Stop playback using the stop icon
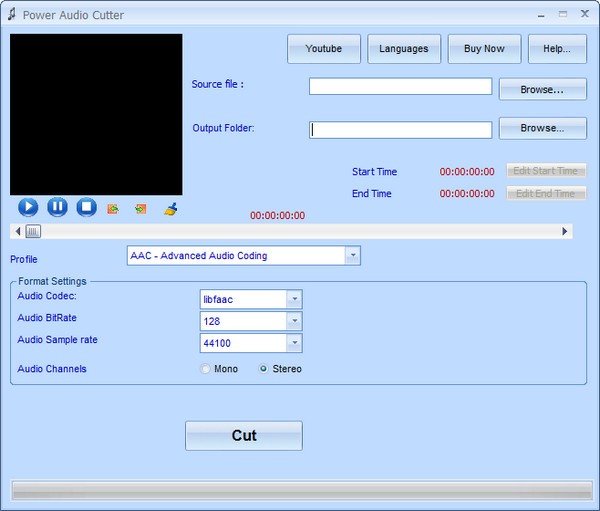Image resolution: width=600 pixels, height=511 pixels. click(86, 207)
